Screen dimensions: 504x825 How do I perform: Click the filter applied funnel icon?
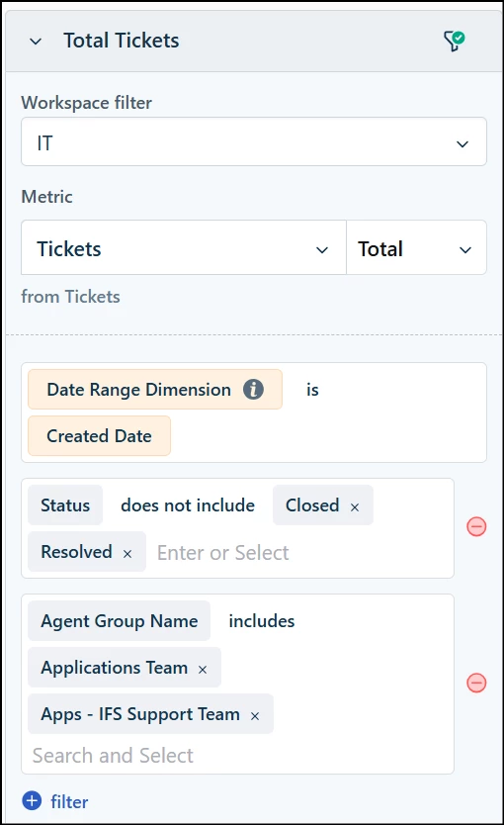(x=454, y=41)
